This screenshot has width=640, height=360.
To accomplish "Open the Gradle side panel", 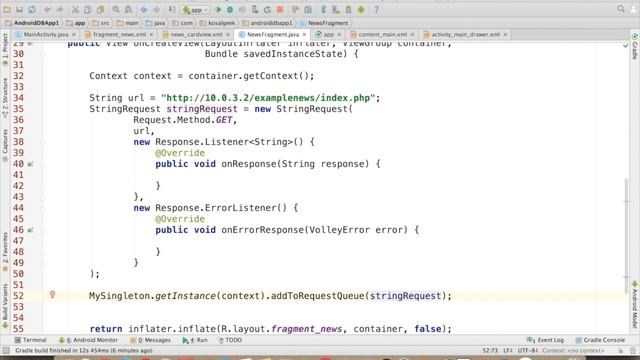I will (635, 47).
